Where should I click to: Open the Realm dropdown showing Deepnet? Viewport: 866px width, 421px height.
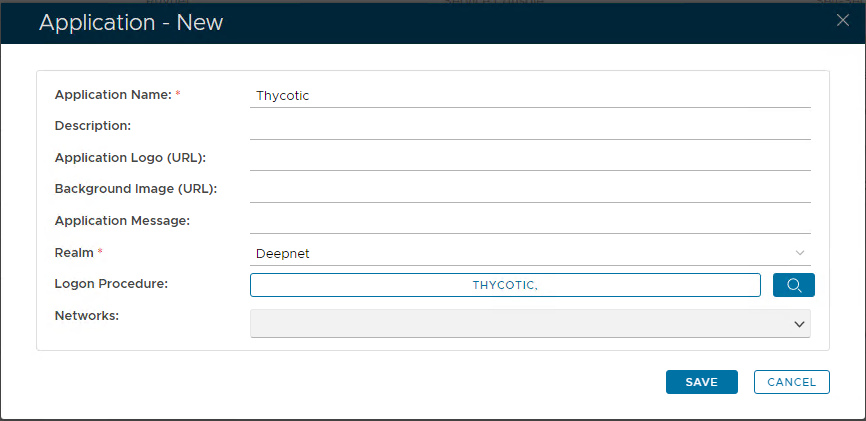520,253
